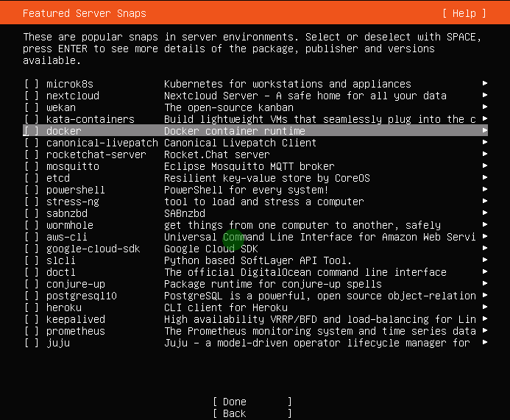This screenshot has width=510, height=420.
Task: Select 'Eclipse Mosquitto MQTT broker' description
Action: [x=249, y=166]
